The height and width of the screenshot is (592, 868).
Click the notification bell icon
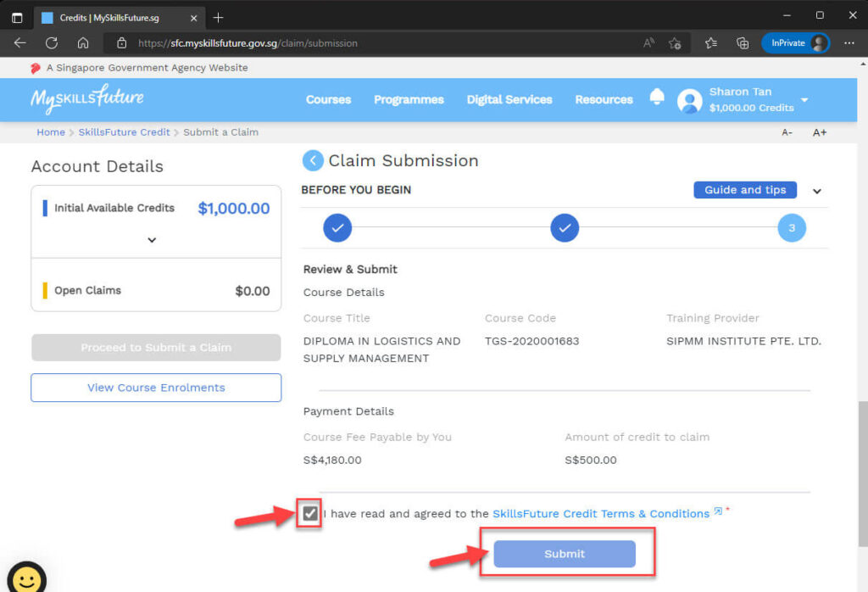click(657, 98)
